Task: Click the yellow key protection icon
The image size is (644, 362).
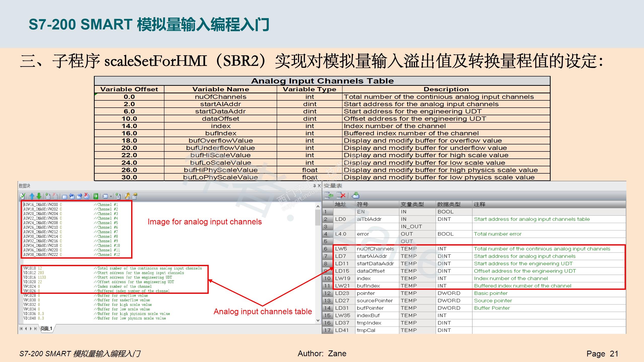Action: pos(127,196)
